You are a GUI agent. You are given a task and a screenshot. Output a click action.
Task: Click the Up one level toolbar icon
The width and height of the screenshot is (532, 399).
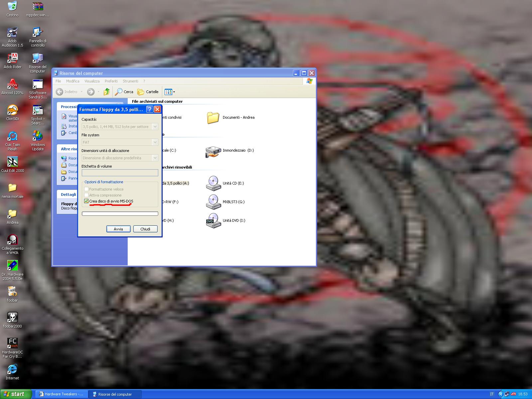point(107,92)
